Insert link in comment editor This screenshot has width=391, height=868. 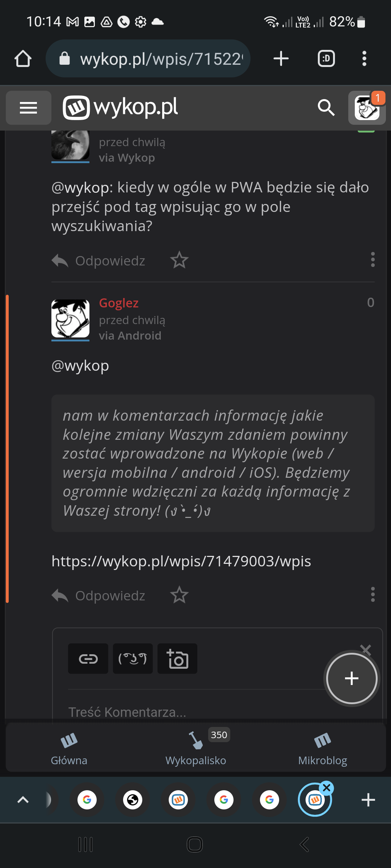pos(88,659)
